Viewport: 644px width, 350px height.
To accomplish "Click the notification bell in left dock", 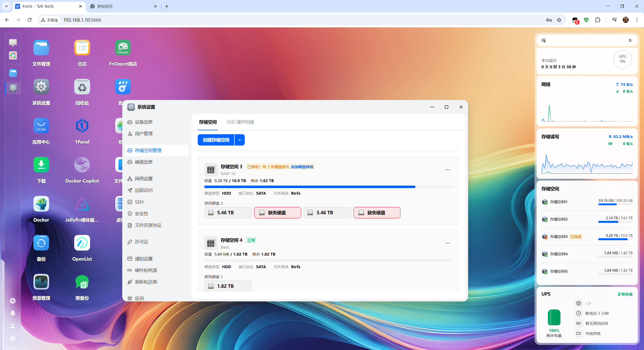I will click(13, 313).
